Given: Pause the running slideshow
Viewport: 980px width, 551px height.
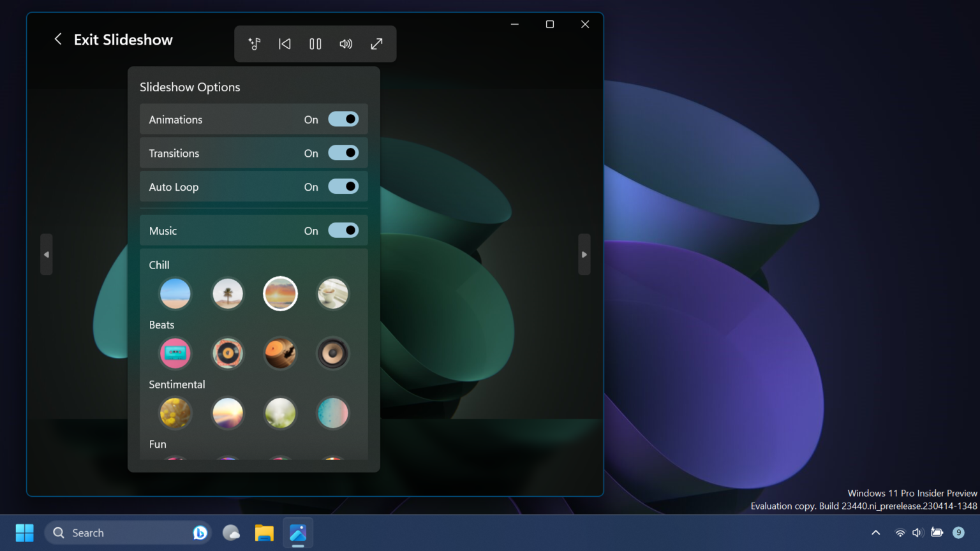Looking at the screenshot, I should tap(315, 43).
